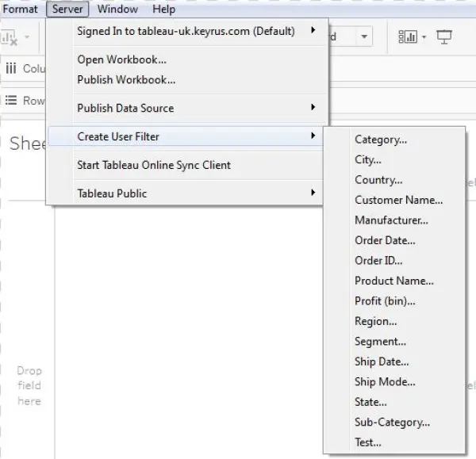Click the clear sheet chart icon
Viewport: 476px width, 459px height.
click(9, 37)
